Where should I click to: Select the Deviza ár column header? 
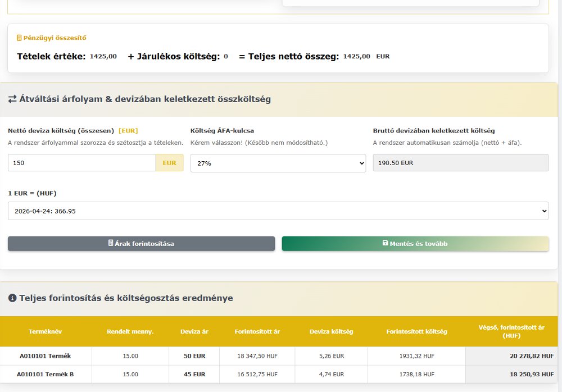[x=194, y=331]
